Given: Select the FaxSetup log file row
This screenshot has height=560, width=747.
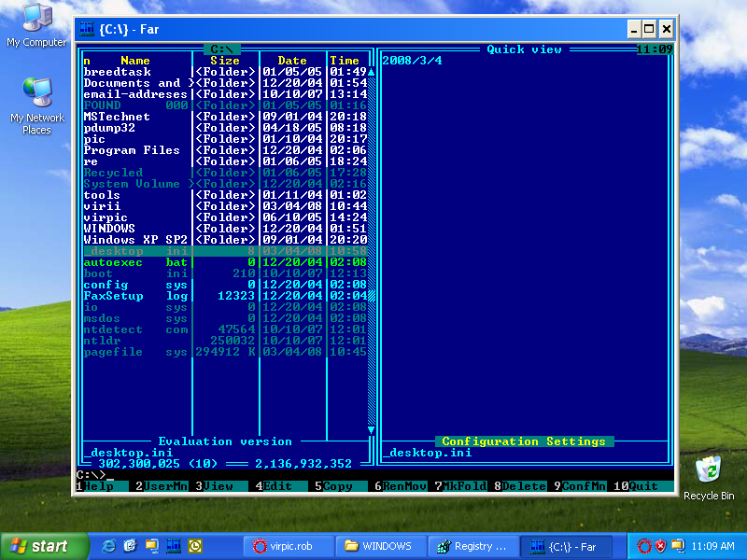Looking at the screenshot, I should point(225,296).
